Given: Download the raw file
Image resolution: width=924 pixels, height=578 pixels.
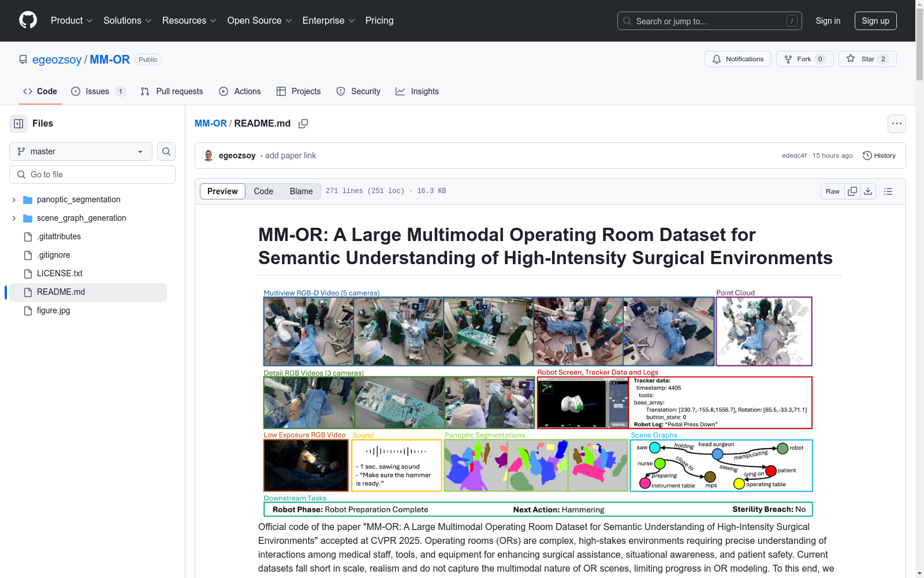Looking at the screenshot, I should (x=868, y=191).
